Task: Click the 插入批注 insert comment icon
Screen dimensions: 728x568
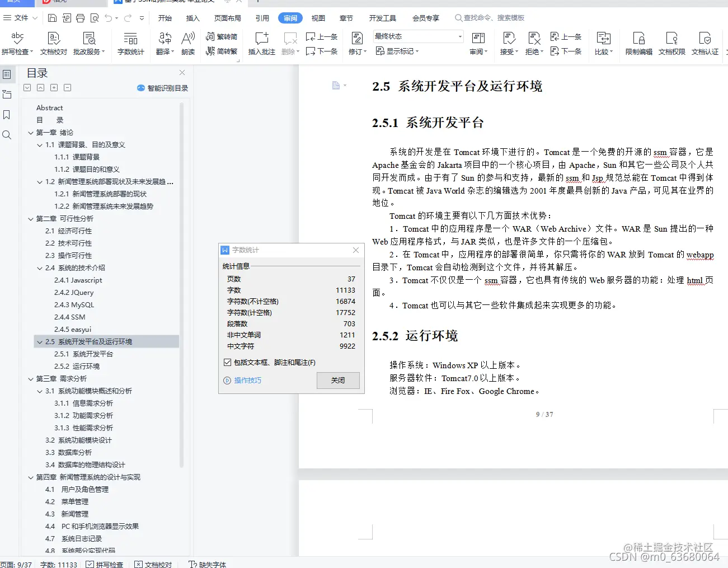Action: pos(261,43)
